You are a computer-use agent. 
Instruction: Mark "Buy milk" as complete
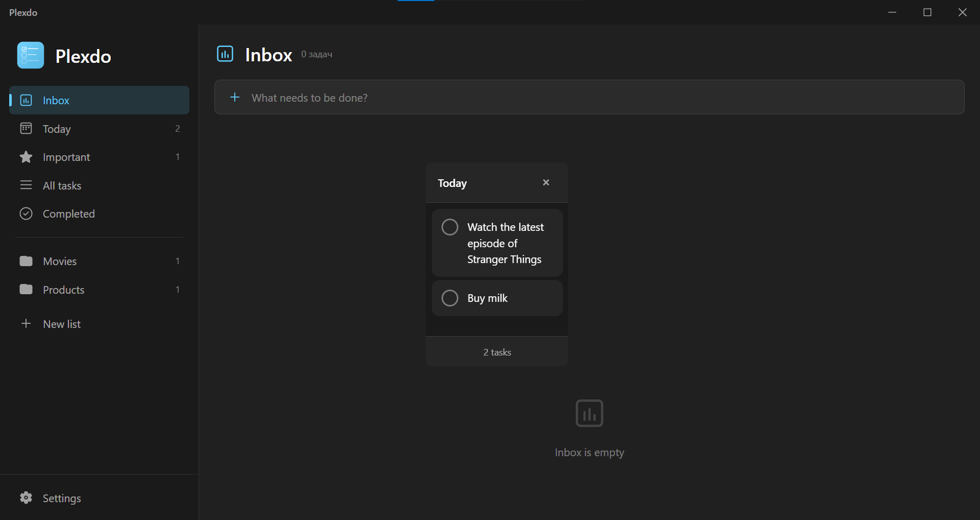click(449, 298)
